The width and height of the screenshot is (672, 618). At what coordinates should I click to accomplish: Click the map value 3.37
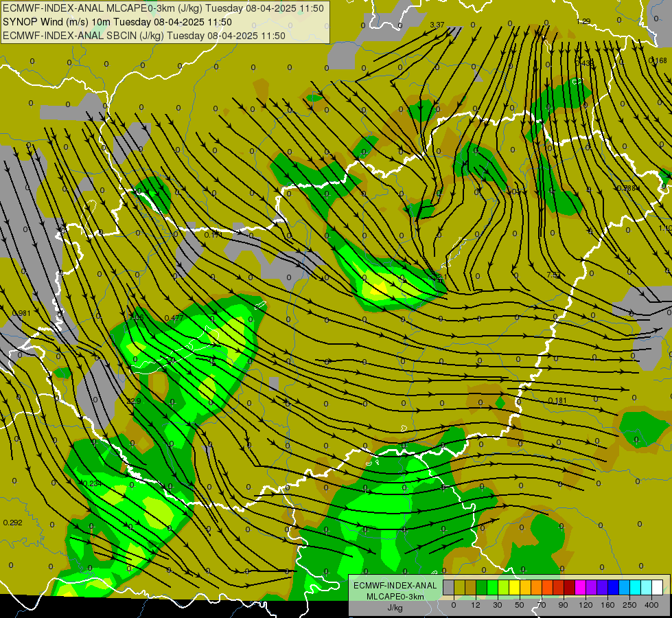tap(437, 25)
